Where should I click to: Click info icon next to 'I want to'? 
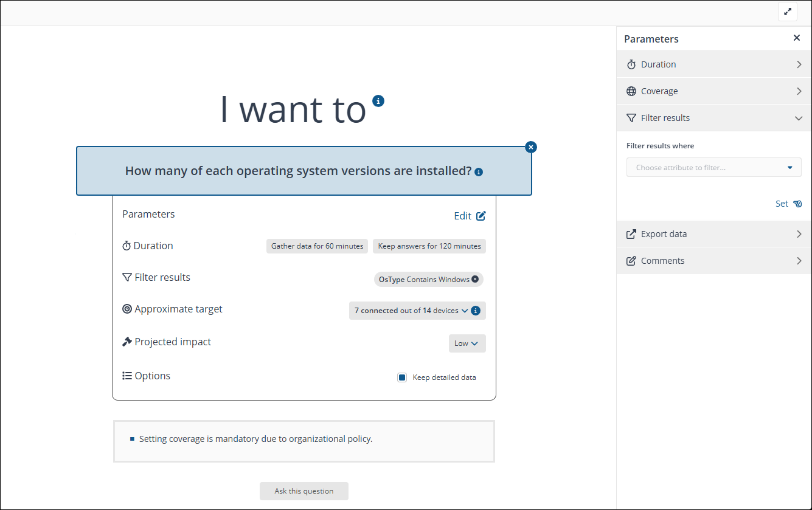[378, 101]
